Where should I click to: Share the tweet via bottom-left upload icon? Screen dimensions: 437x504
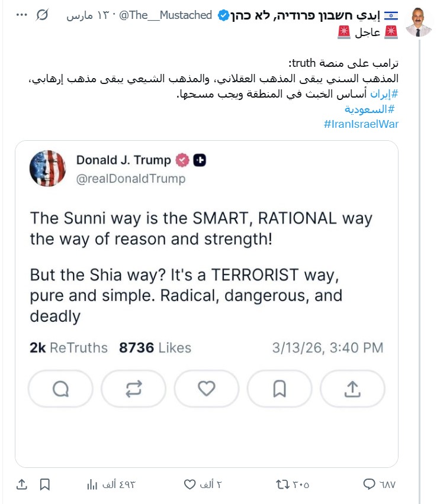(21, 484)
